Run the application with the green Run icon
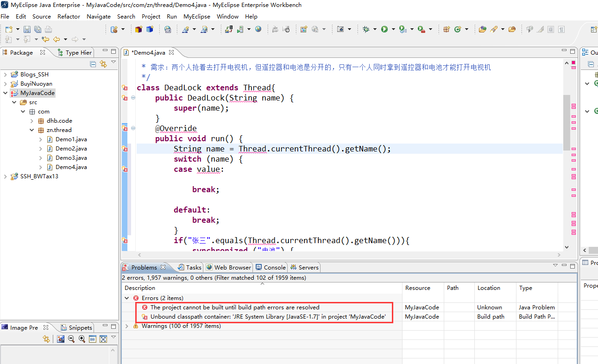 pyautogui.click(x=384, y=29)
